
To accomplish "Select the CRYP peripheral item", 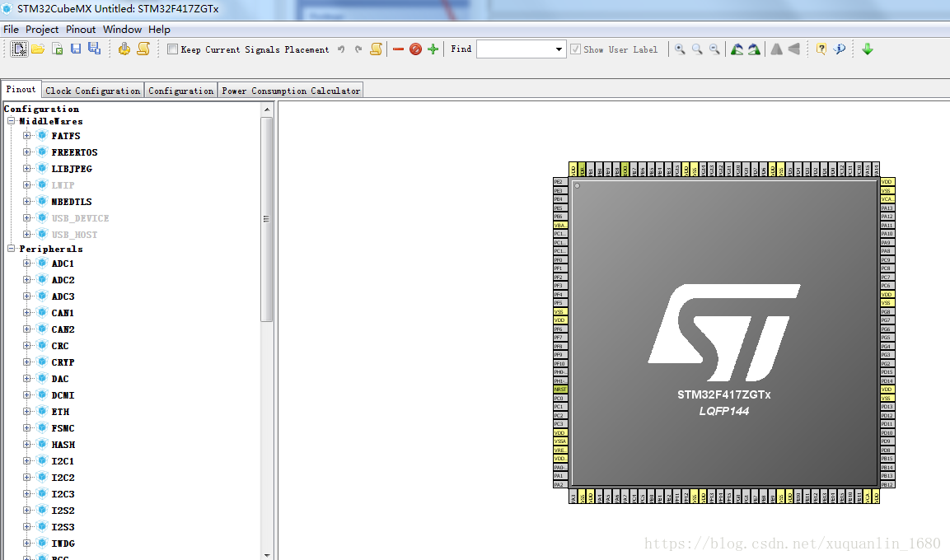I will pyautogui.click(x=63, y=362).
